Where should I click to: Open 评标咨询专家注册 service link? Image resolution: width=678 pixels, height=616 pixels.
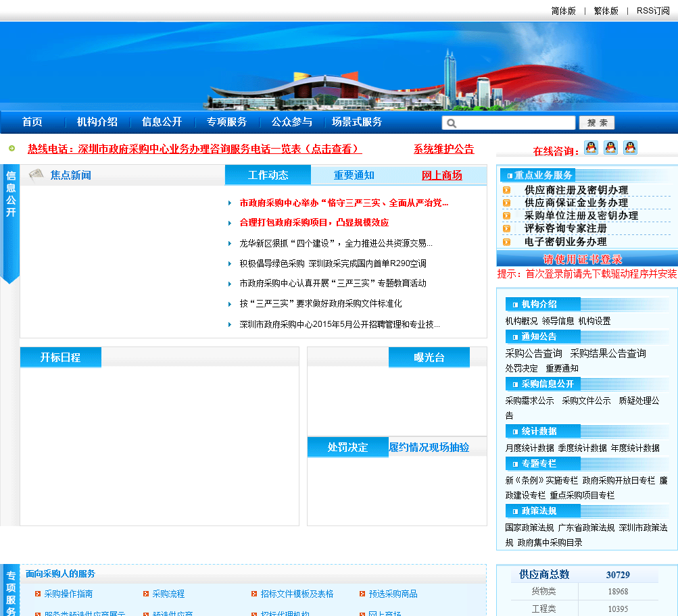(566, 228)
